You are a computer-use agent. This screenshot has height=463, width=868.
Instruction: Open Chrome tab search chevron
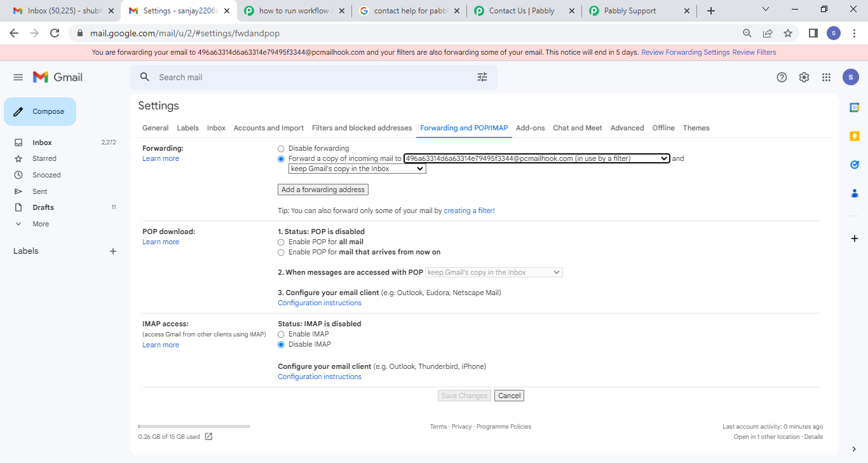point(765,10)
